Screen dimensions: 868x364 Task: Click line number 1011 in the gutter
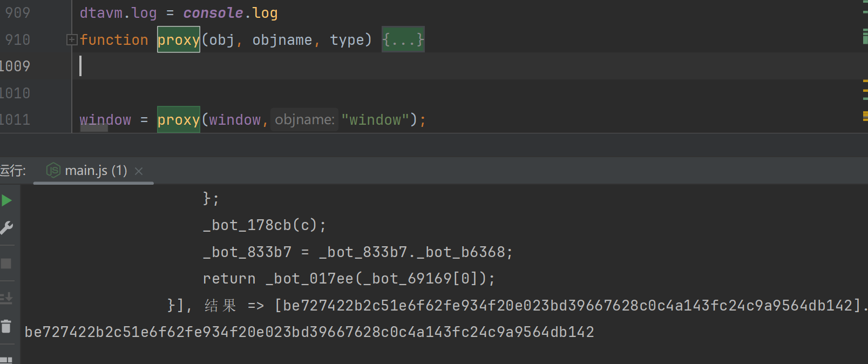[x=15, y=120]
